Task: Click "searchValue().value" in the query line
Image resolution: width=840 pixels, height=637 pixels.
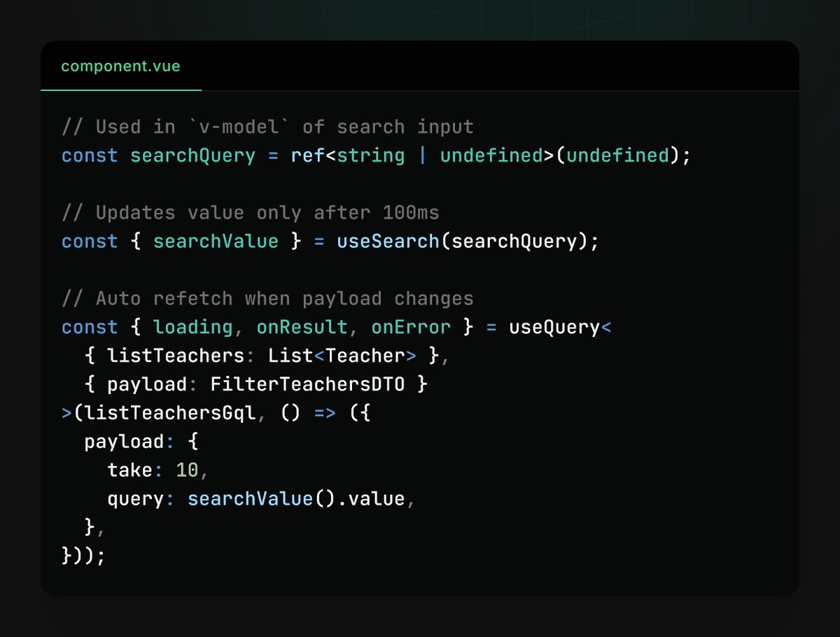Action: coord(296,499)
